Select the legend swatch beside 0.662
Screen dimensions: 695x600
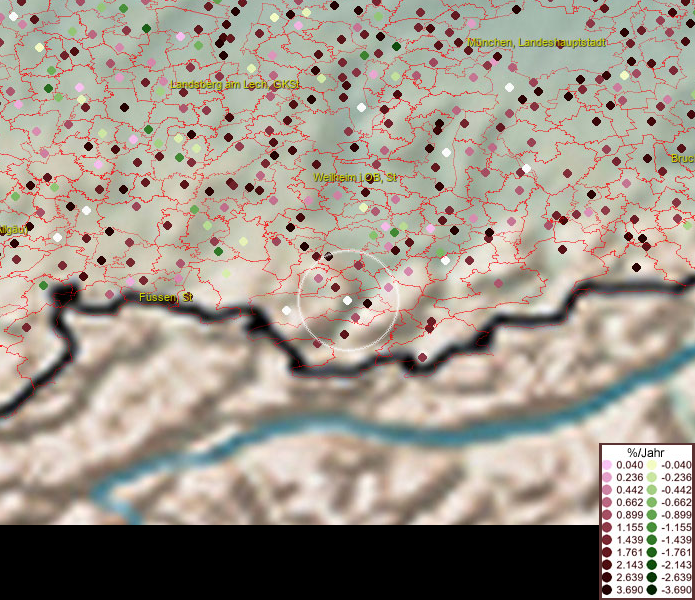pos(607,503)
